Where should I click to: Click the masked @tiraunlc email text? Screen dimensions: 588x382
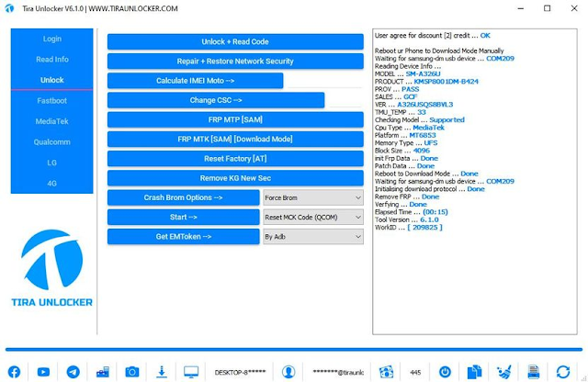(x=338, y=372)
